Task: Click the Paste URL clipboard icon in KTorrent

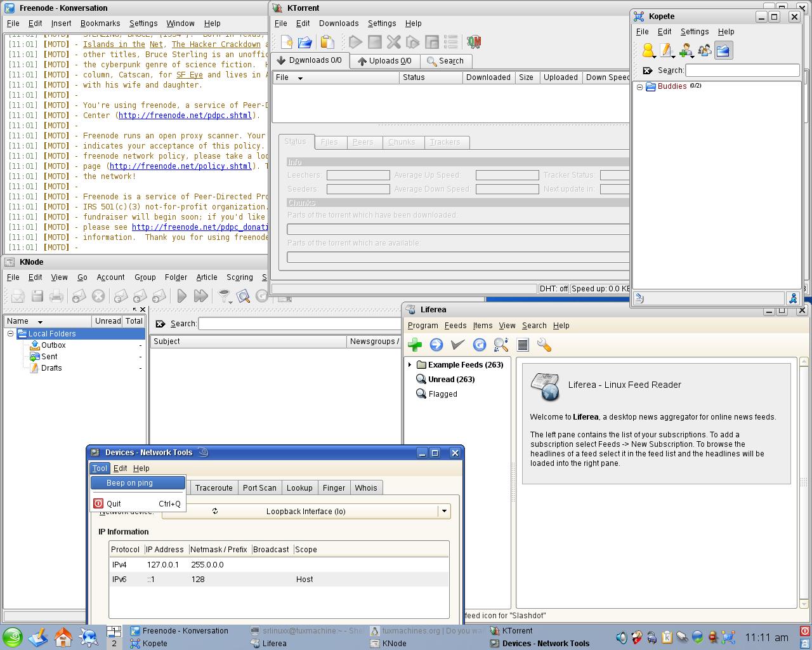Action: 327,42
